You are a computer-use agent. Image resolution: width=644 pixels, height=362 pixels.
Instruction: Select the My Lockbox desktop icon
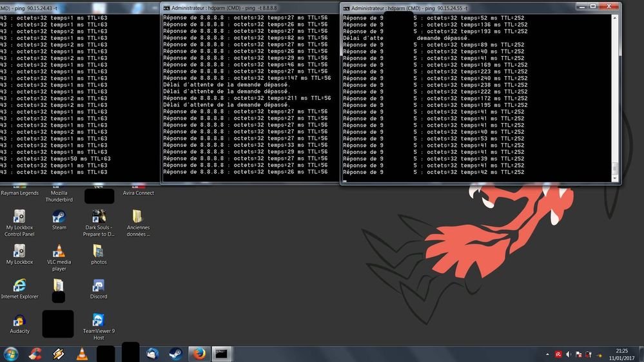coord(20,254)
